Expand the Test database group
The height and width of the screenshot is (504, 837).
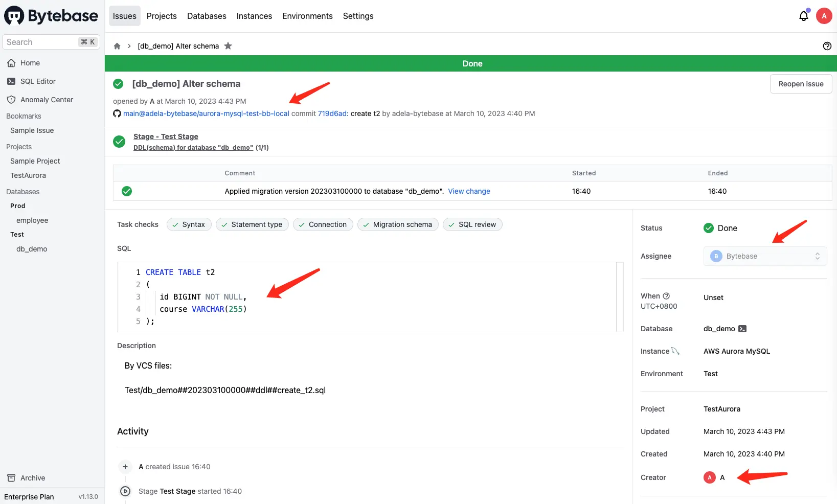(x=17, y=235)
